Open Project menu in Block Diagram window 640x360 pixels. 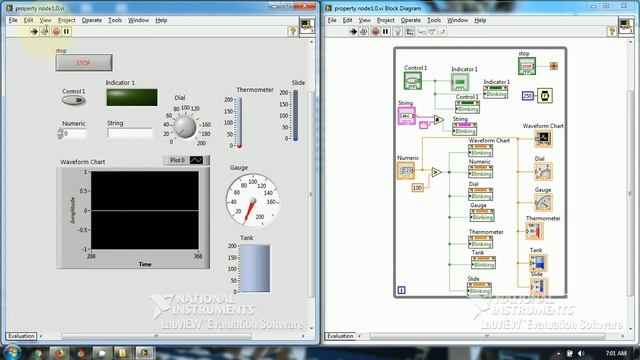pos(385,20)
